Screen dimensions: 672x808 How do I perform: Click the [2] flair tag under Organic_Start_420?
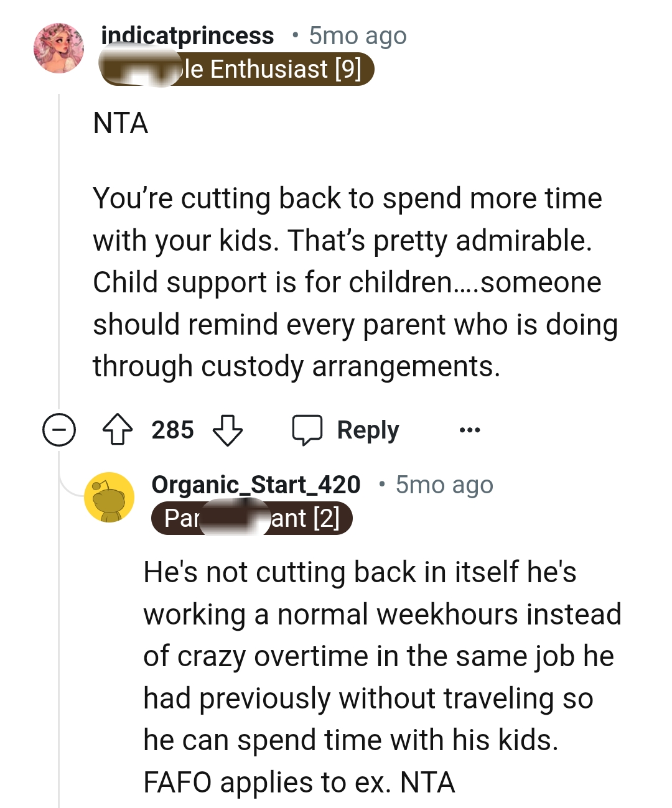pos(251,518)
